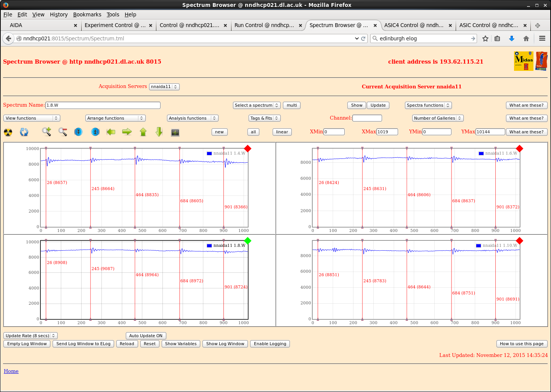Click the Update button
551x392 pixels.
pos(378,105)
